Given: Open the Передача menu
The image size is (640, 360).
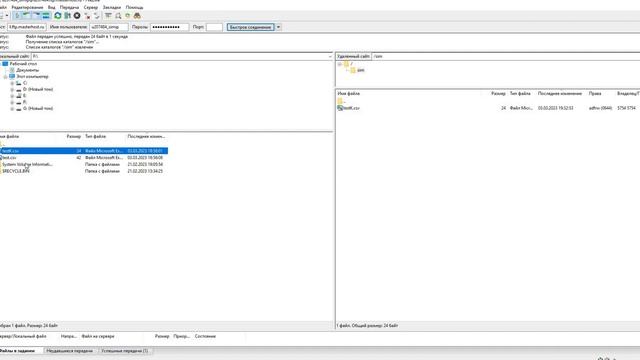Looking at the screenshot, I should [x=69, y=7].
